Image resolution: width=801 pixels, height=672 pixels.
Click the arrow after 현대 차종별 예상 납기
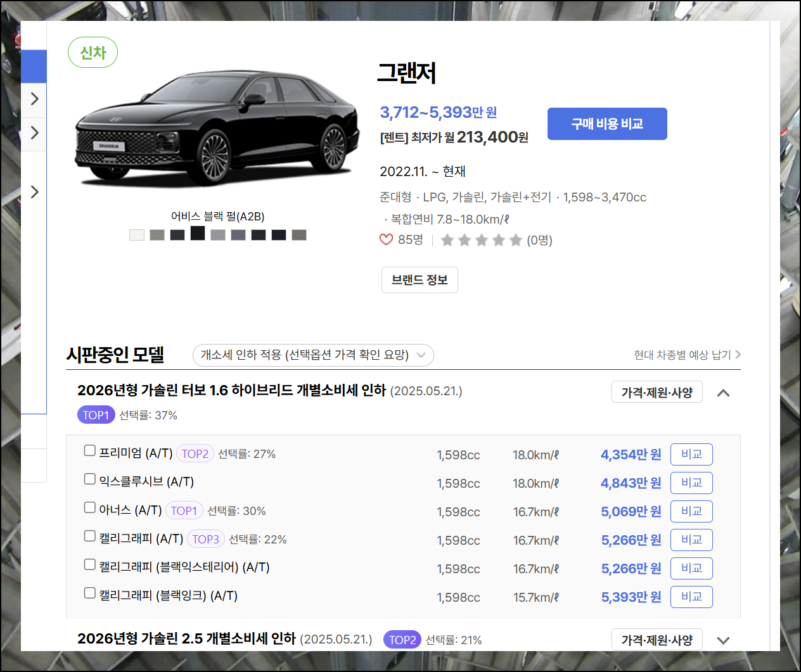(738, 355)
